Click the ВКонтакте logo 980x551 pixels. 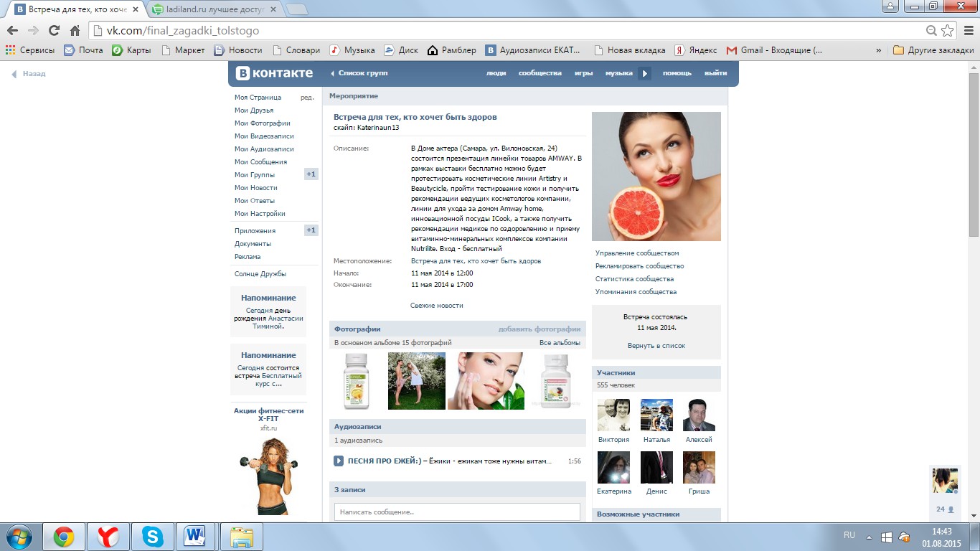pos(275,73)
